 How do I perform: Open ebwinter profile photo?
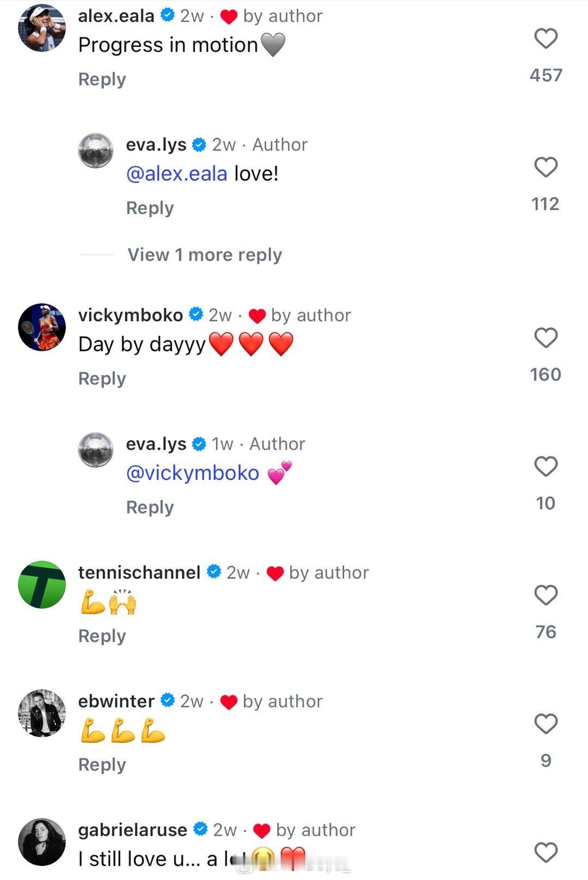pos(42,713)
